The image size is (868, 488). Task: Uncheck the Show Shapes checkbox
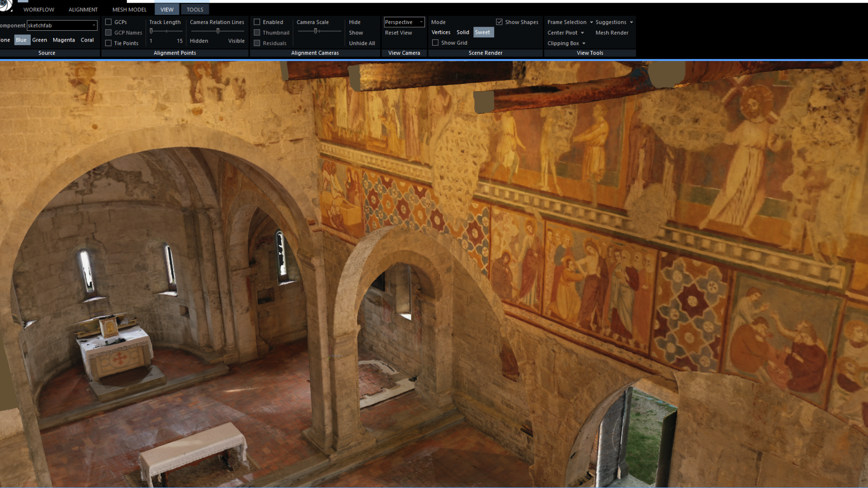(x=499, y=22)
